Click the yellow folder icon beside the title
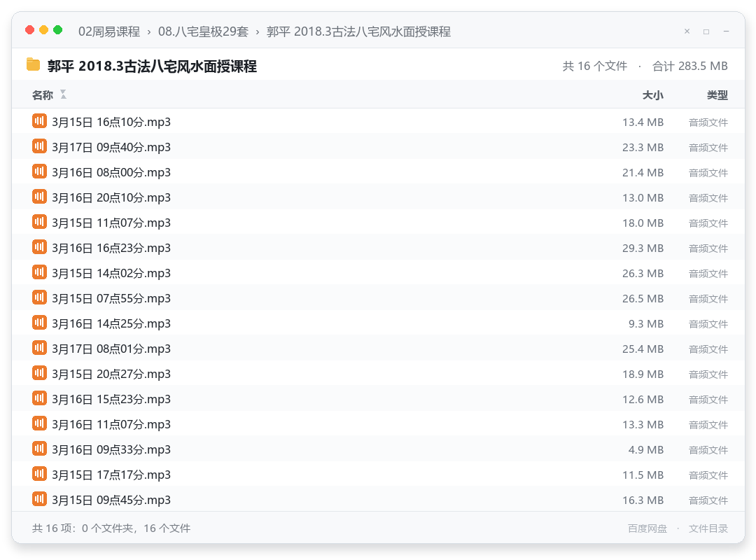The width and height of the screenshot is (756, 560). (34, 64)
